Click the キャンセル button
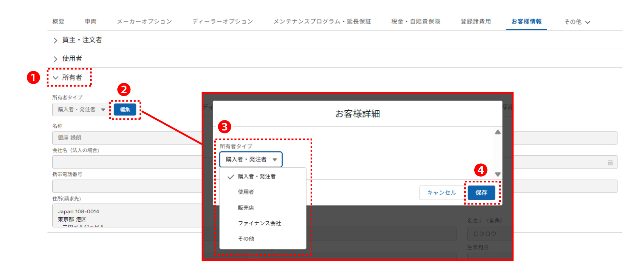The width and height of the screenshot is (644, 274). pyautogui.click(x=441, y=193)
